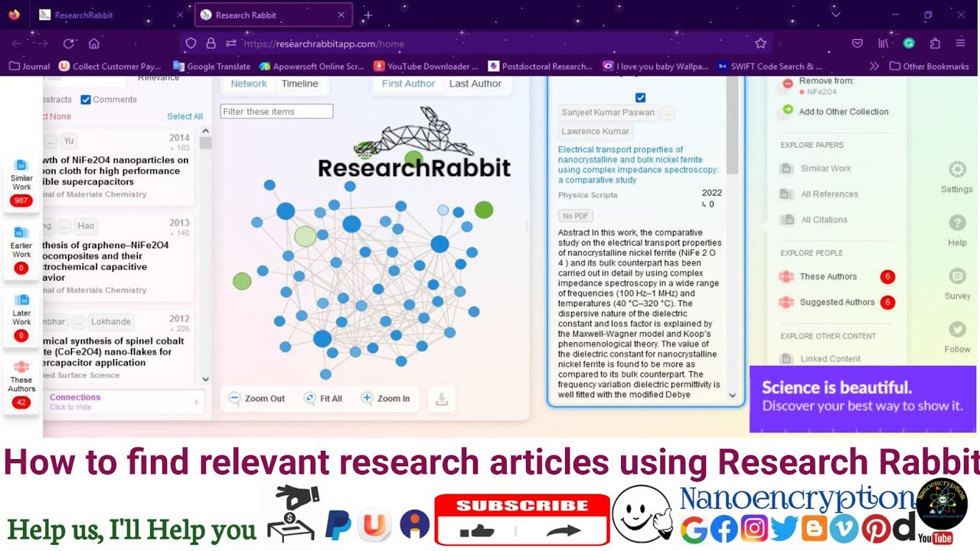
Task: Open the Google Translate bookmark
Action: [212, 67]
